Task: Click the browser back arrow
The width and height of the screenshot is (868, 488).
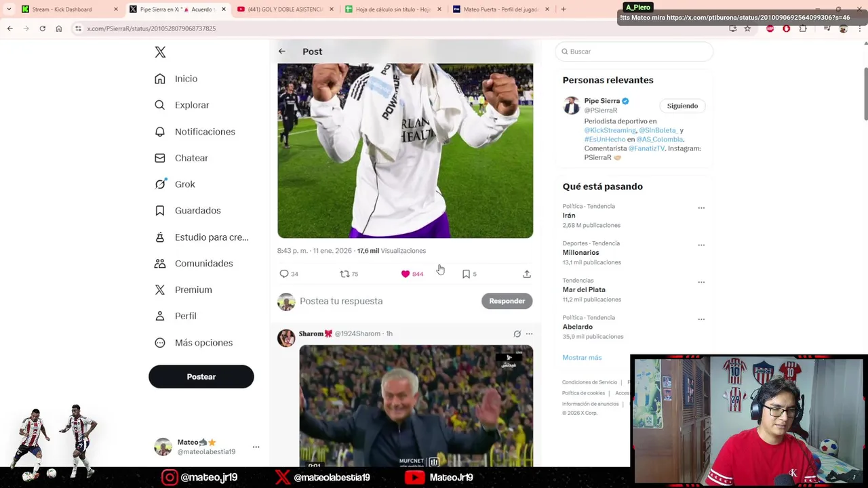Action: click(10, 28)
